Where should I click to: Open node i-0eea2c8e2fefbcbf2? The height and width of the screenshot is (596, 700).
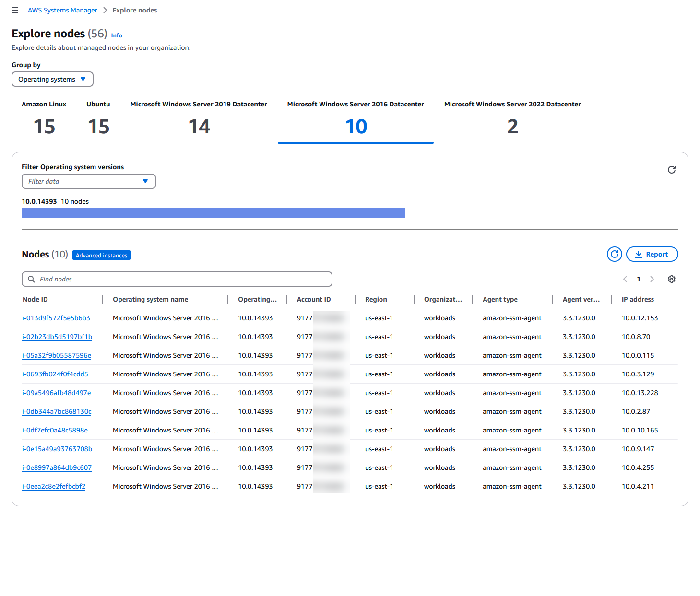point(54,486)
